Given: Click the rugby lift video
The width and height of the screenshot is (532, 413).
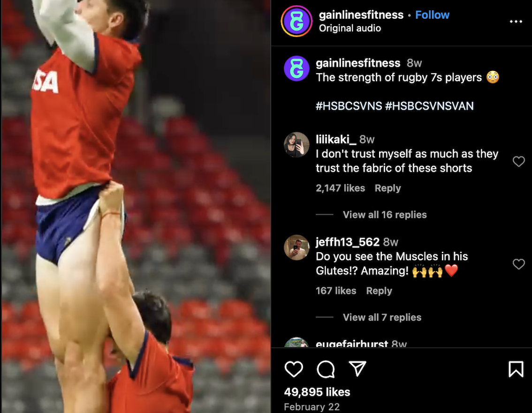Looking at the screenshot, I should pos(136,206).
